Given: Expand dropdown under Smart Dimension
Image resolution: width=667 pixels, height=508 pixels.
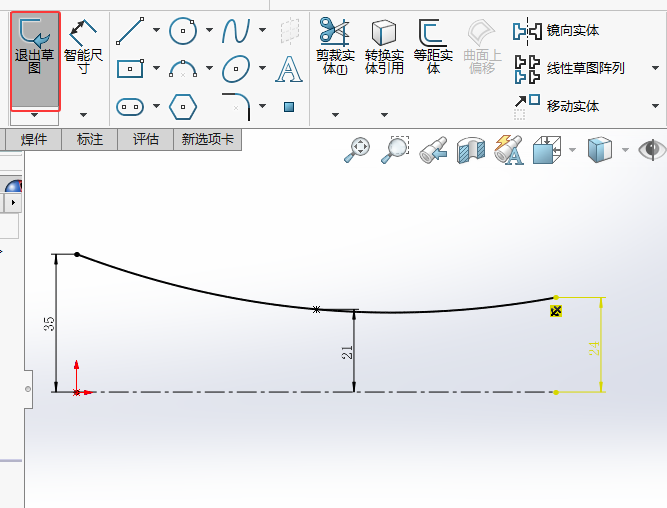Looking at the screenshot, I should pyautogui.click(x=83, y=115).
